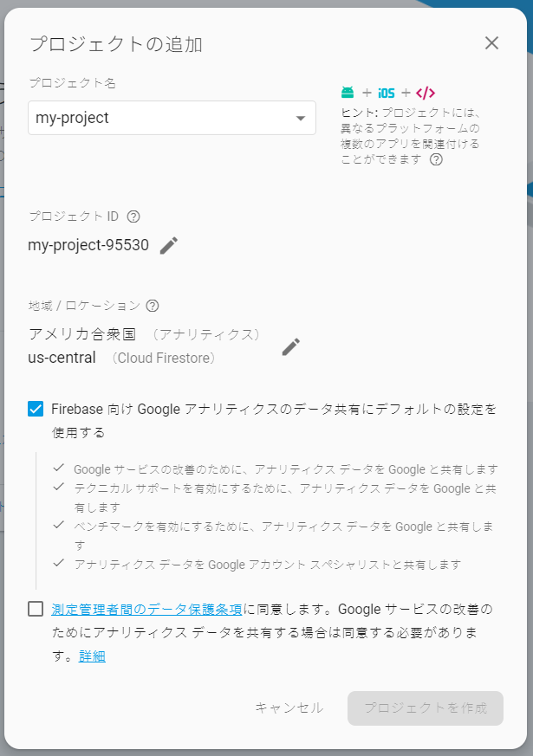Edit the project ID with the pencil icon
The height and width of the screenshot is (756, 533).
click(168, 245)
